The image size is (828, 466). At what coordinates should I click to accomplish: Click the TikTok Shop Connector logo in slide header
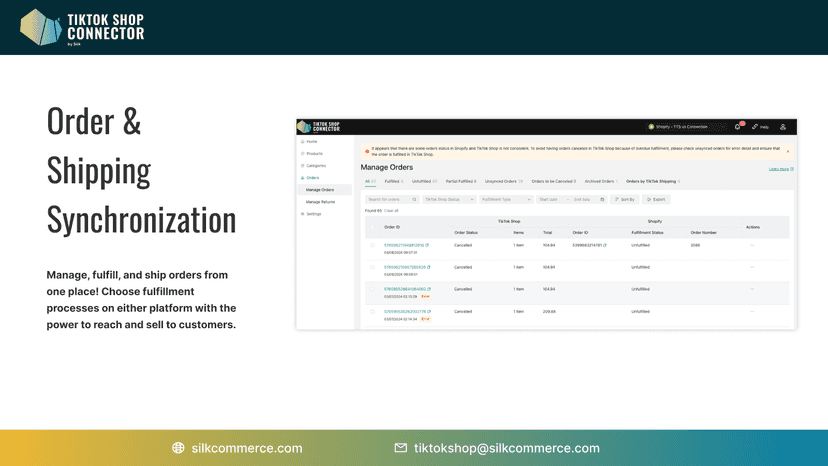pyautogui.click(x=82, y=27)
